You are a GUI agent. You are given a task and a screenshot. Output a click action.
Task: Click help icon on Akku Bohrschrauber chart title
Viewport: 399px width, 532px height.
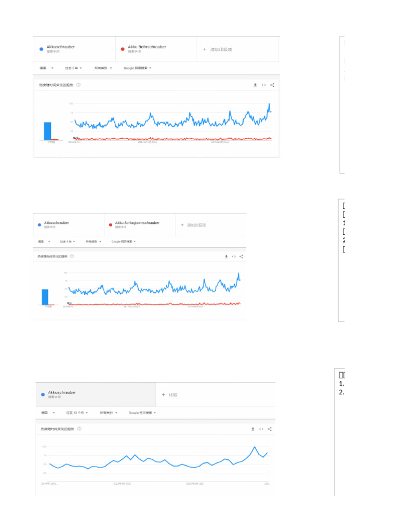point(78,85)
